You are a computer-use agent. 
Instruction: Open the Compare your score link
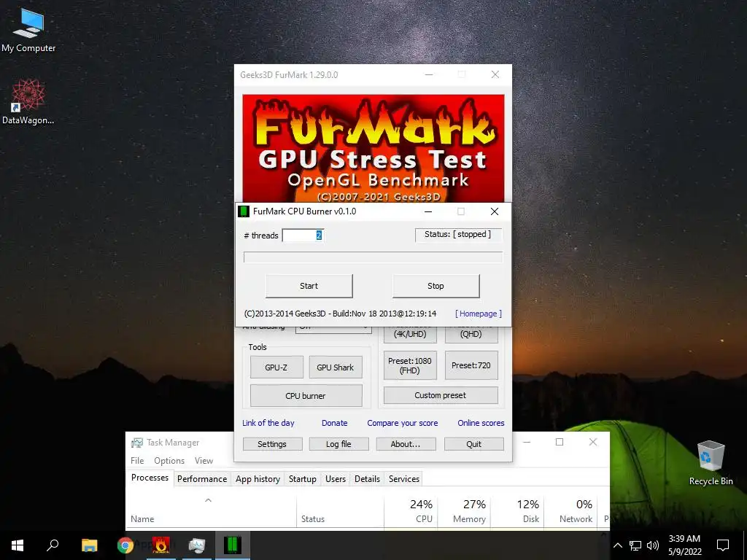[x=403, y=423]
